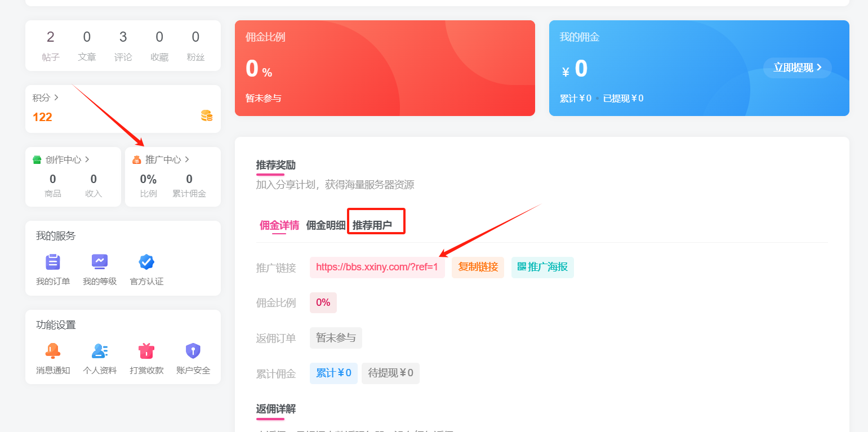Screen dimensions: 868x432
Task: Select the promotion link URL text
Action: tap(377, 267)
